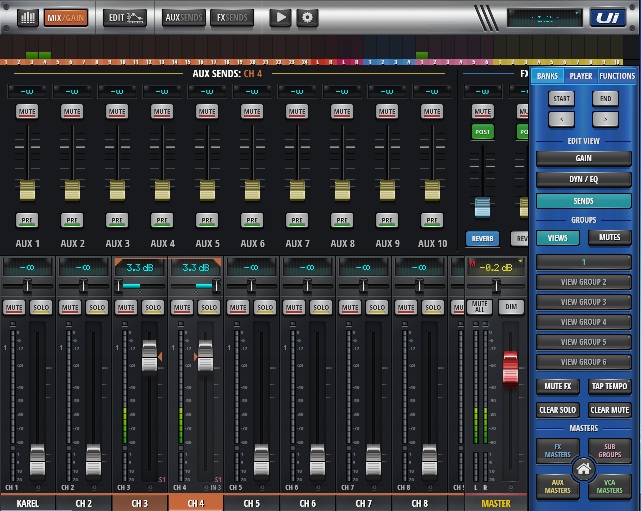Click the CLEAR SOLO button
The height and width of the screenshot is (511, 641).
point(558,410)
